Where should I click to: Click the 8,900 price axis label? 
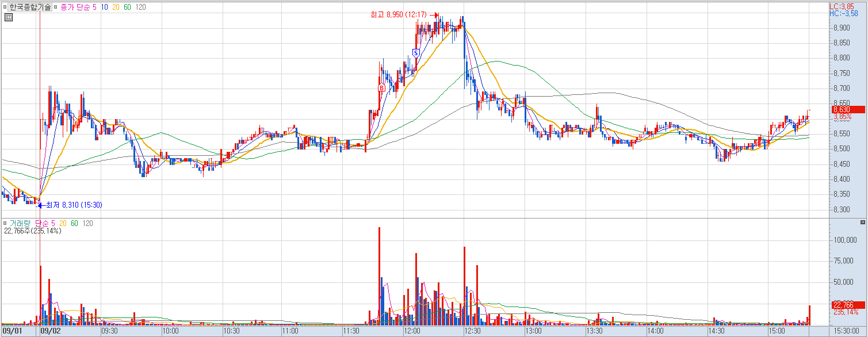click(843, 28)
